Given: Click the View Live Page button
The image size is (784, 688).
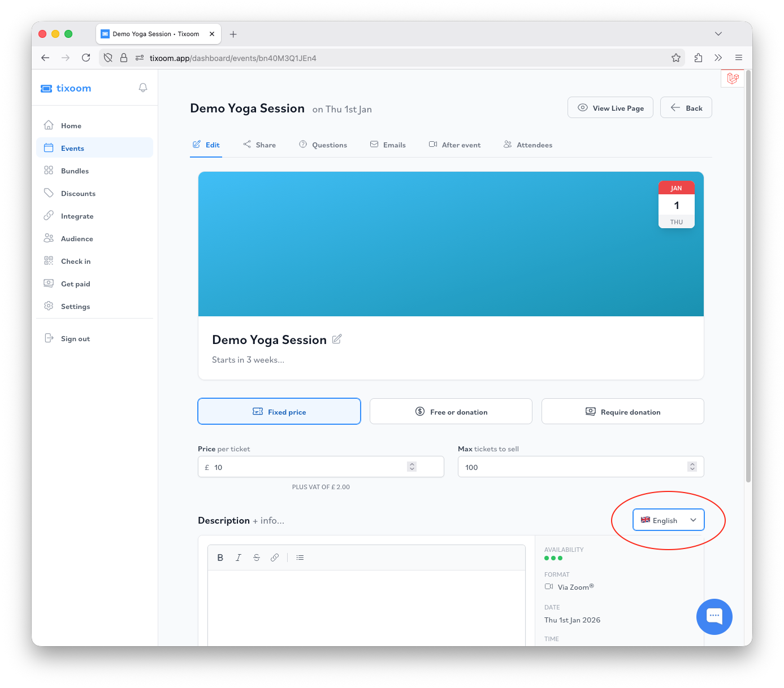Looking at the screenshot, I should click(610, 108).
